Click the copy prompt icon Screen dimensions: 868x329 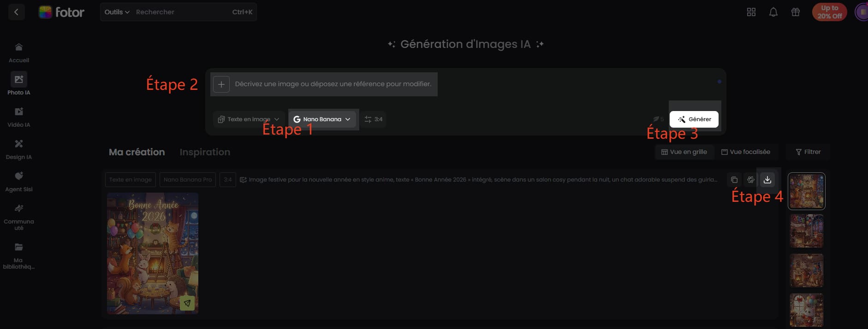coord(734,180)
